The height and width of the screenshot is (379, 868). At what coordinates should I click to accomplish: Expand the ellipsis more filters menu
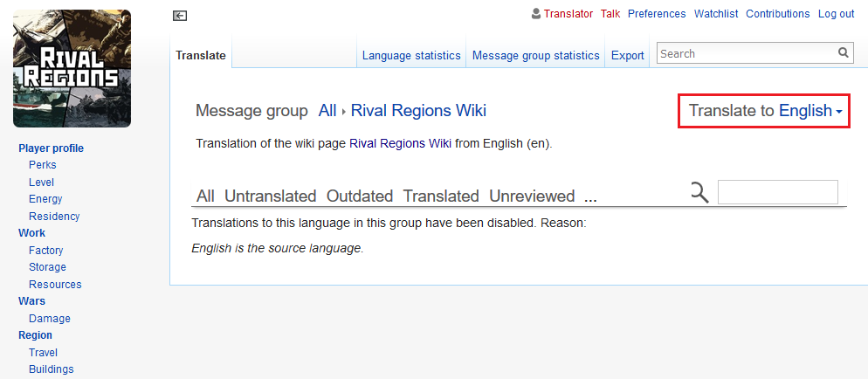click(x=590, y=196)
